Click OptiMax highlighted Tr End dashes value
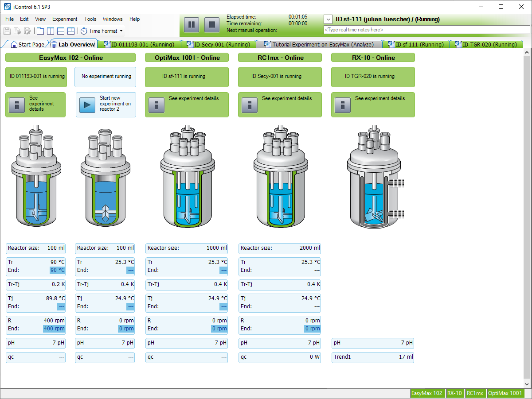This screenshot has height=399, width=532. [223, 270]
